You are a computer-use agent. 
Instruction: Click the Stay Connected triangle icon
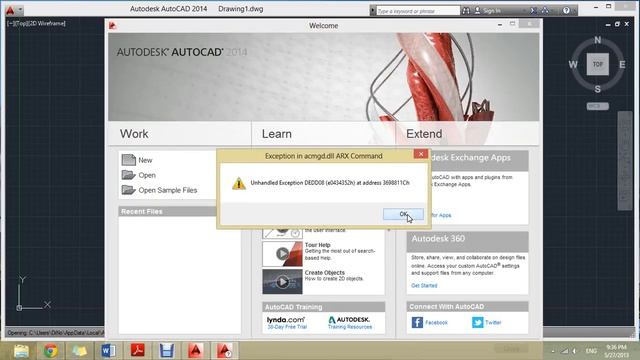(x=545, y=11)
